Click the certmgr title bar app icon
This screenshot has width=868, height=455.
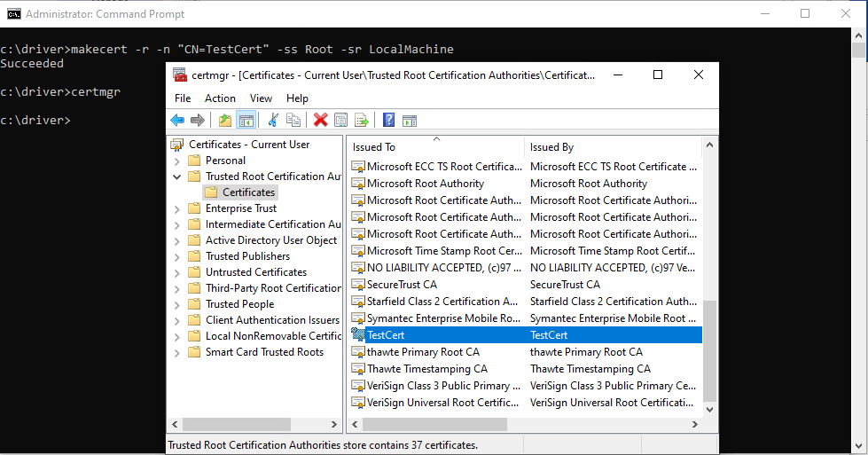click(x=179, y=75)
